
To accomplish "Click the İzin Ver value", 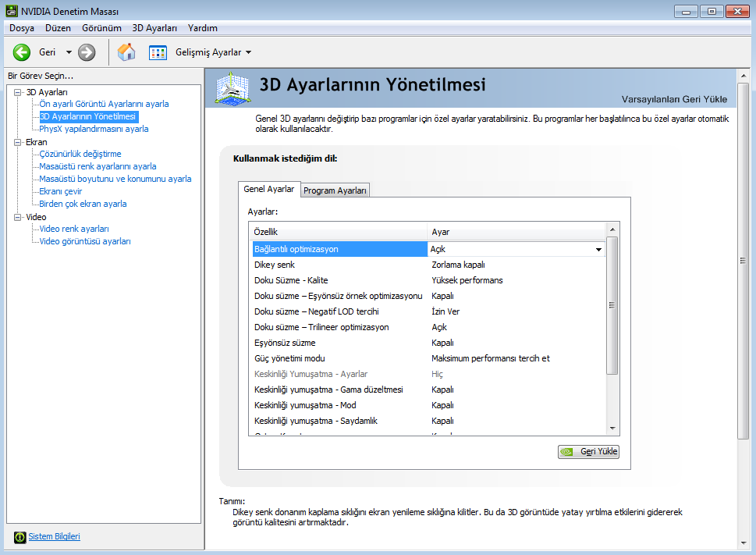I will (x=445, y=311).
